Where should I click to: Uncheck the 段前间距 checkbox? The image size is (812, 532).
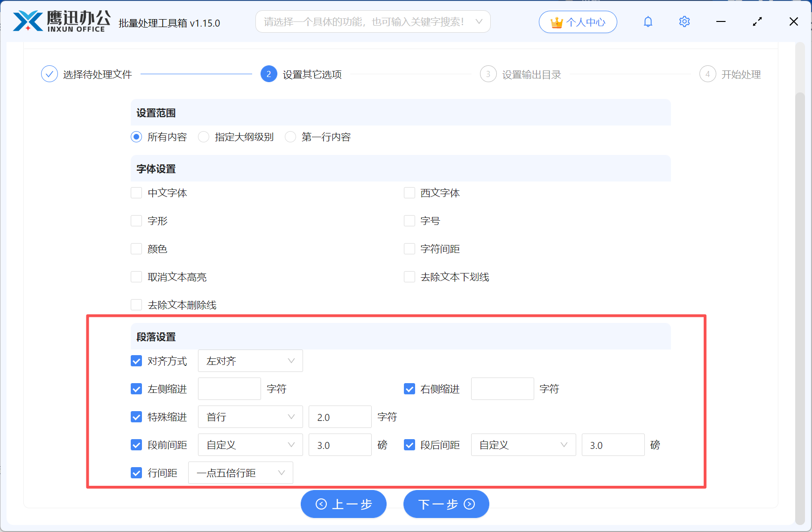tap(136, 445)
